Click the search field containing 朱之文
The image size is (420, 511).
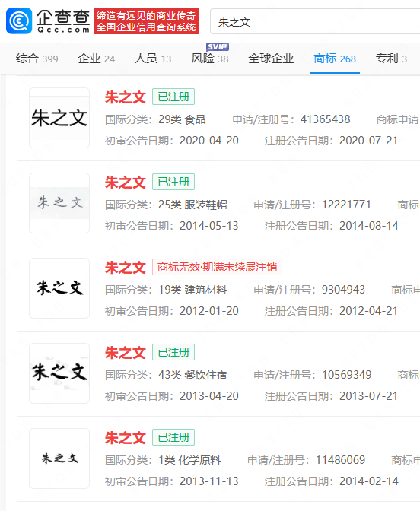click(x=315, y=22)
